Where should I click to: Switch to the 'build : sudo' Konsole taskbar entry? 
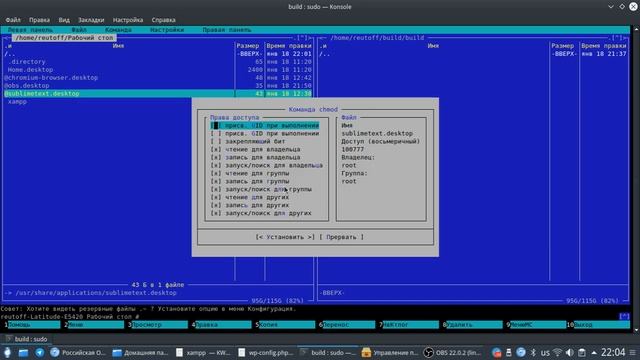[x=328, y=352]
